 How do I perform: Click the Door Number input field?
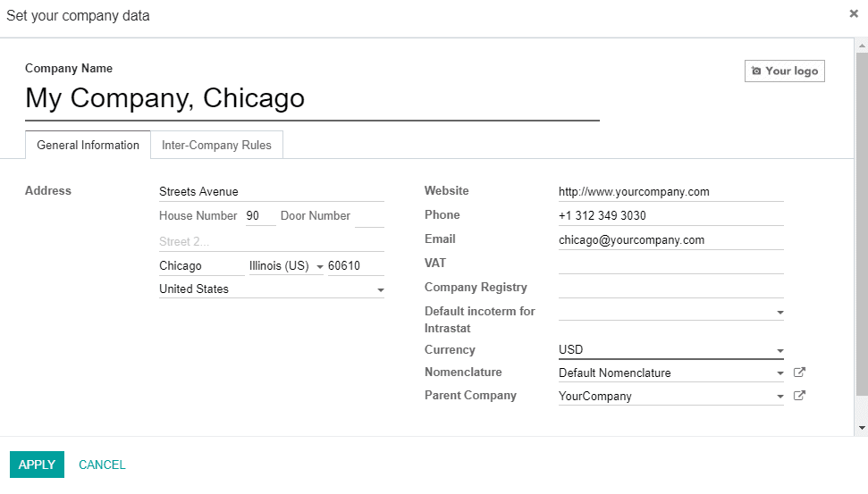pyautogui.click(x=369, y=216)
